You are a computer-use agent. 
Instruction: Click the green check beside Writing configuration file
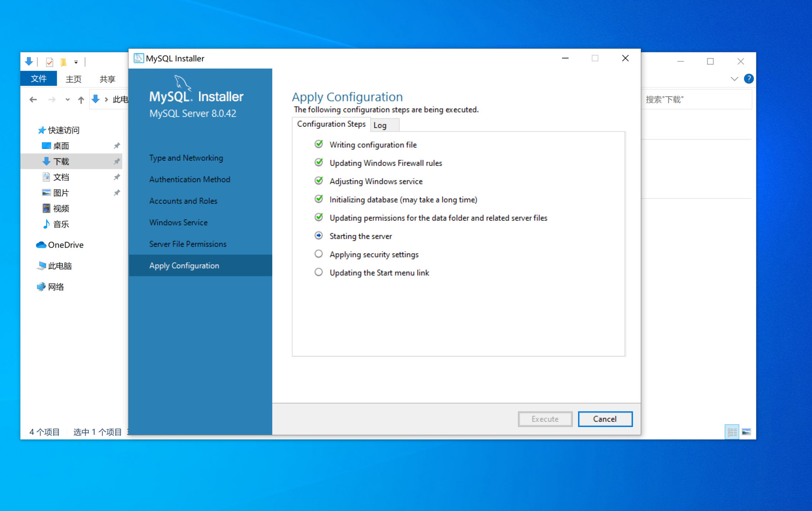pos(319,144)
